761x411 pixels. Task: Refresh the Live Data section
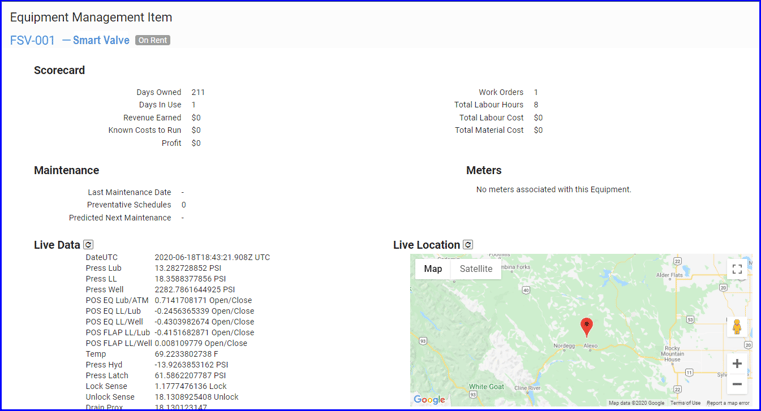coord(88,245)
